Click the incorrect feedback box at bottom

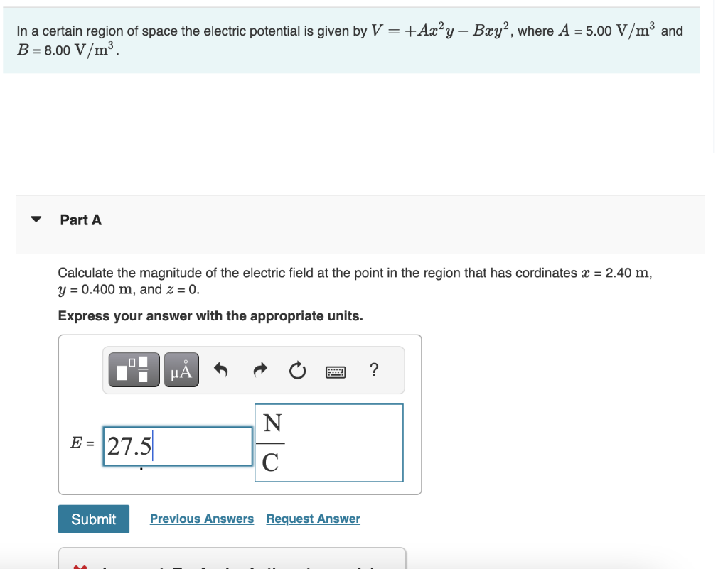tap(232, 558)
